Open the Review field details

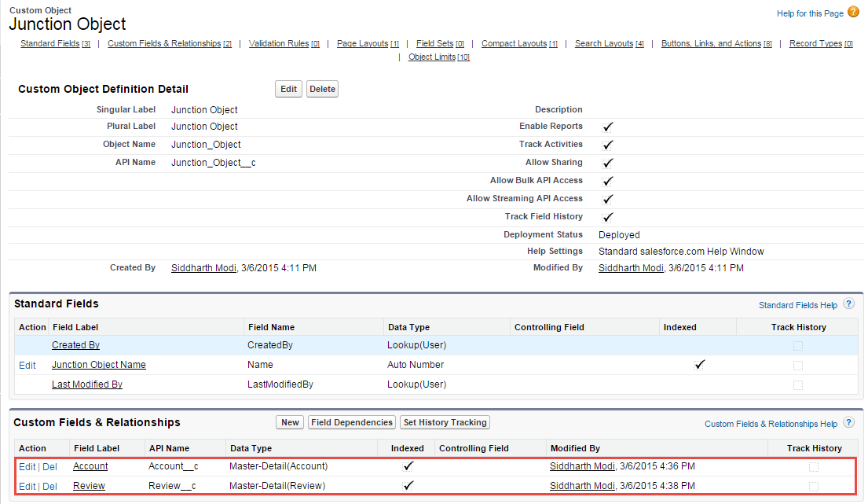pyautogui.click(x=89, y=485)
